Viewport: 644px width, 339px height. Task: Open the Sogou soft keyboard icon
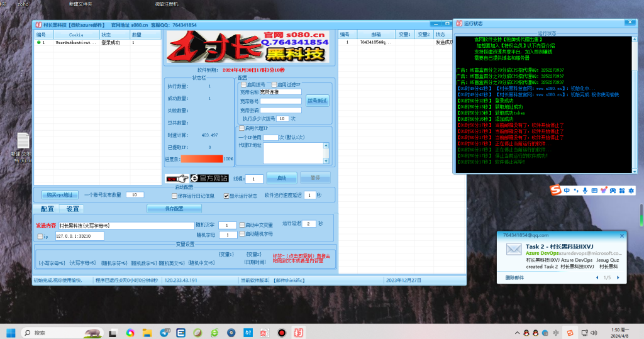pyautogui.click(x=594, y=191)
